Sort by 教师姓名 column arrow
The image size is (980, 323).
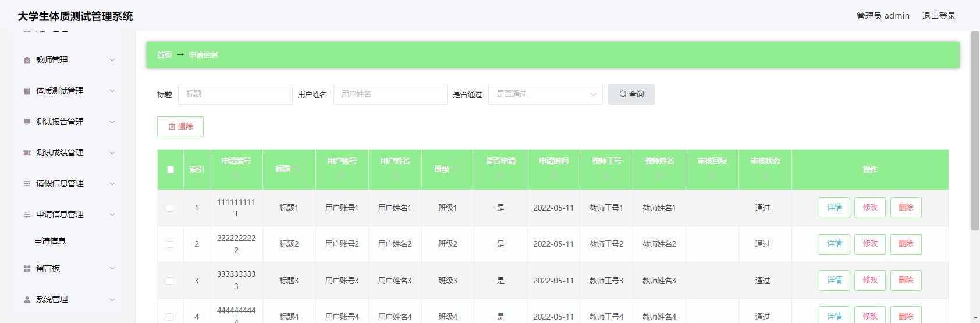(x=659, y=175)
